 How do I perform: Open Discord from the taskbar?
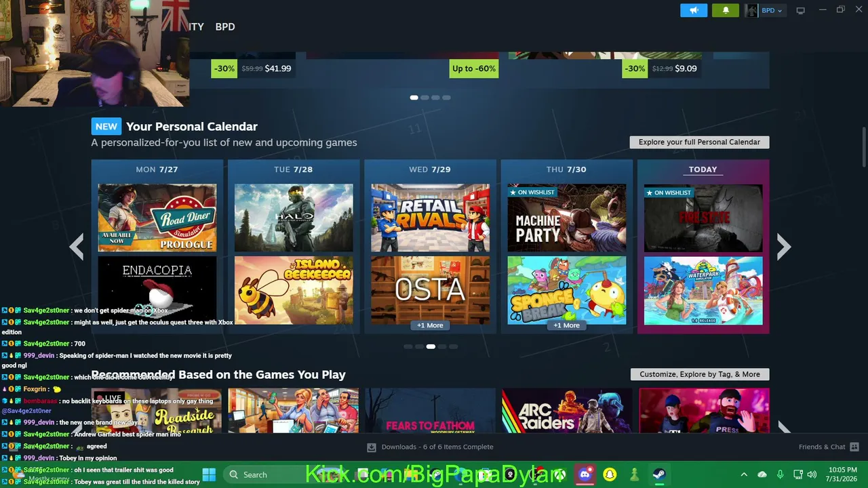tap(585, 474)
